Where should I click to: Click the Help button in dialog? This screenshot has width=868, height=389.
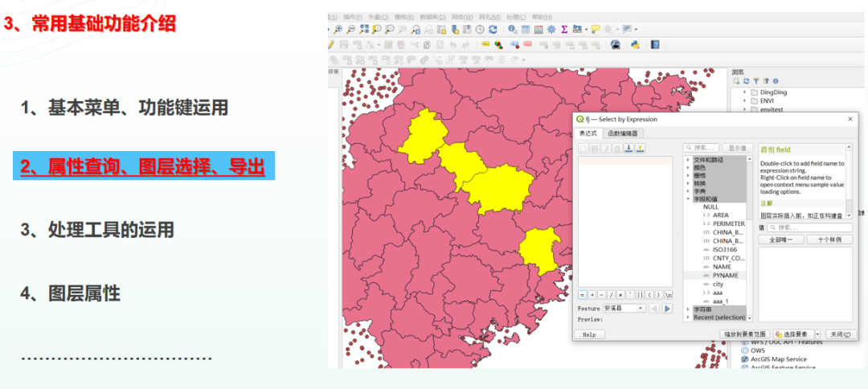point(589,335)
